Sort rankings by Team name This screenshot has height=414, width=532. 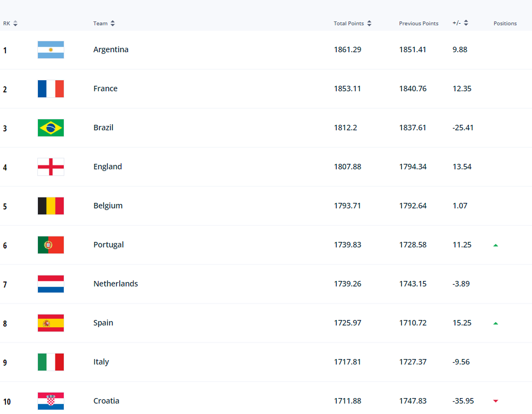(104, 24)
